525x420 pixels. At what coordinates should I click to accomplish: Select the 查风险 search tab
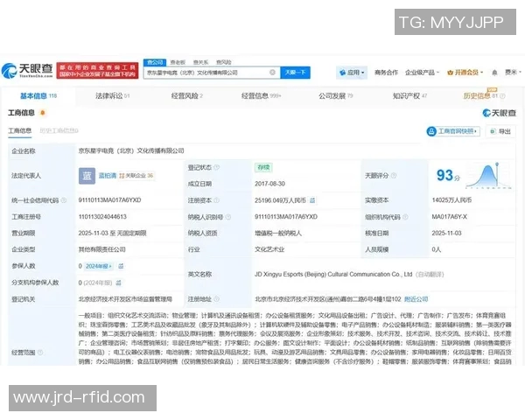[224, 62]
